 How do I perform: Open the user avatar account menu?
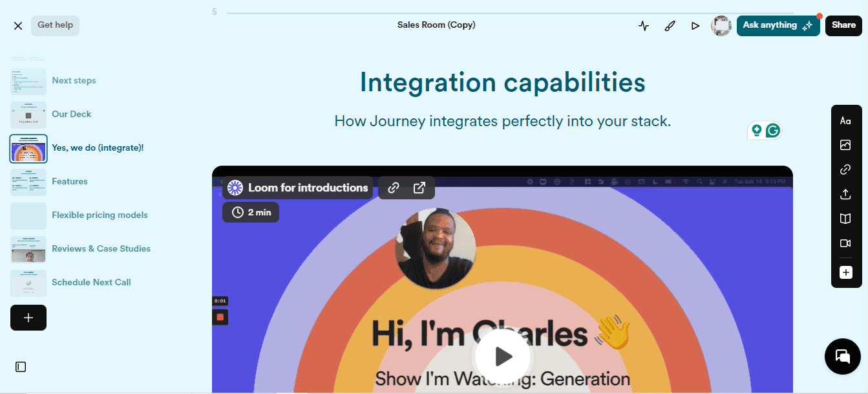(721, 26)
